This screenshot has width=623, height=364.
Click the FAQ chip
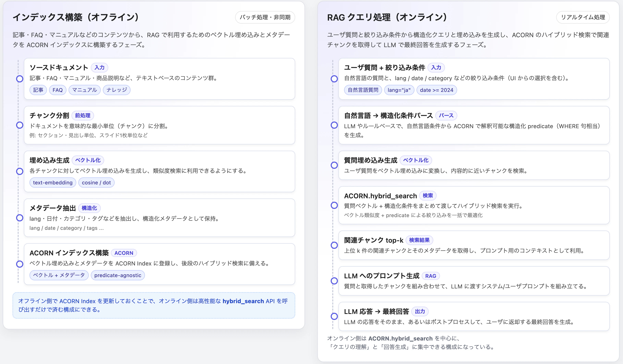pos(58,90)
